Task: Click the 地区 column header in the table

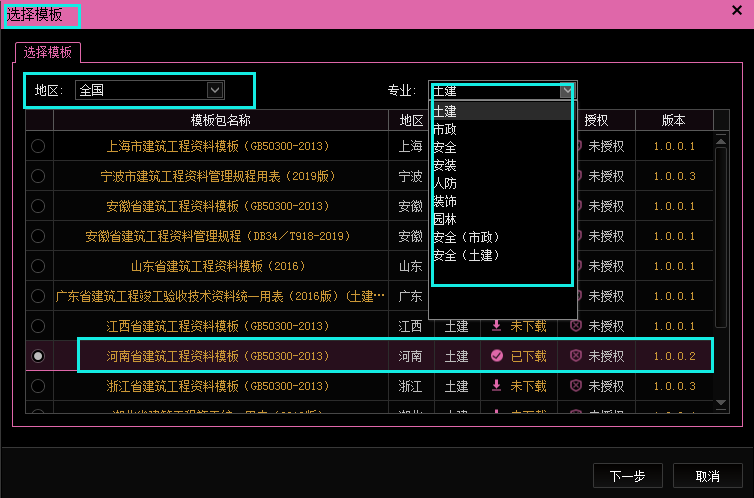Action: point(411,120)
